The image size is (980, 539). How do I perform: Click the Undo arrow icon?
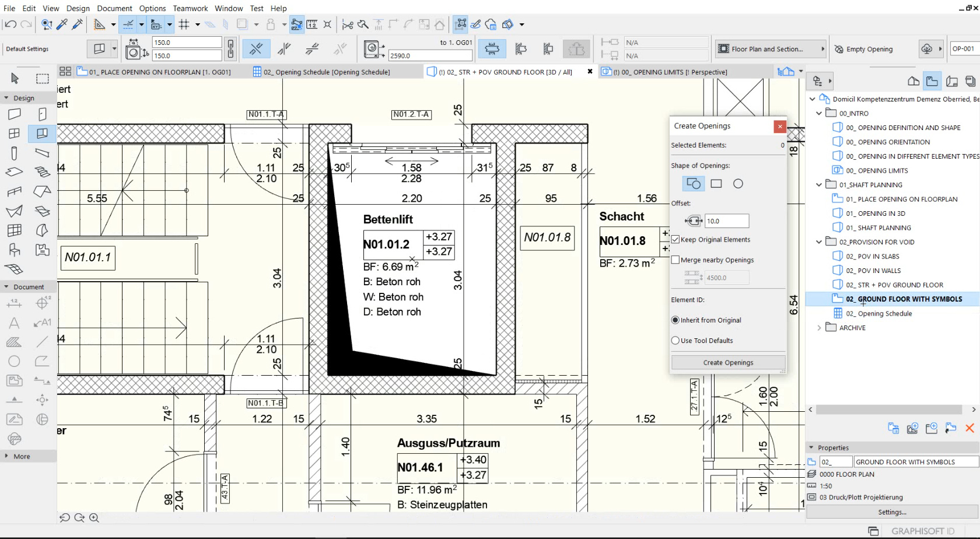coord(10,24)
